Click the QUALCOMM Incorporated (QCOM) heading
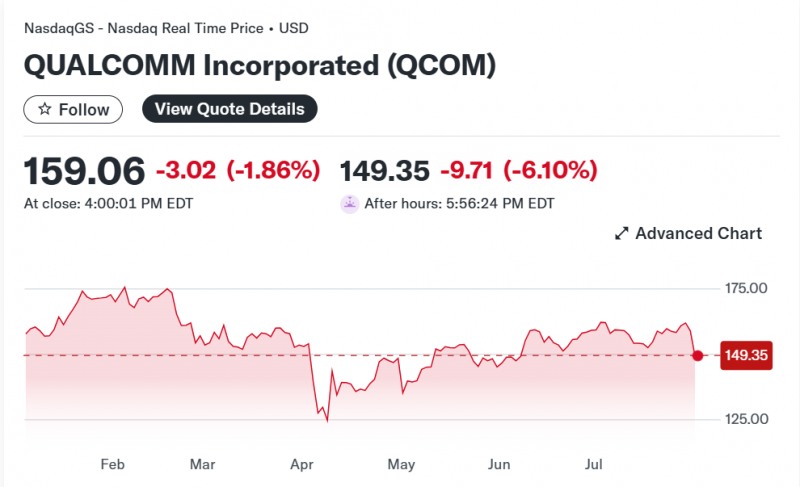The image size is (800, 487). coord(260,67)
